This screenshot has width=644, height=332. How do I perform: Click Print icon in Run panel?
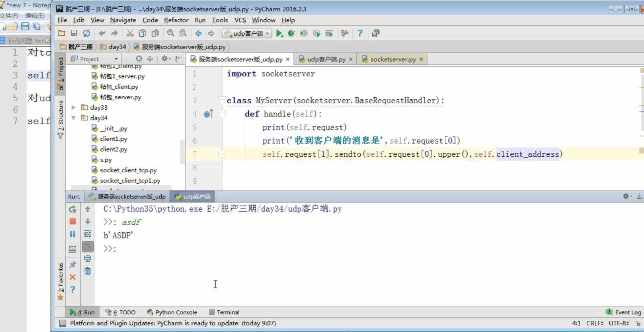click(88, 259)
